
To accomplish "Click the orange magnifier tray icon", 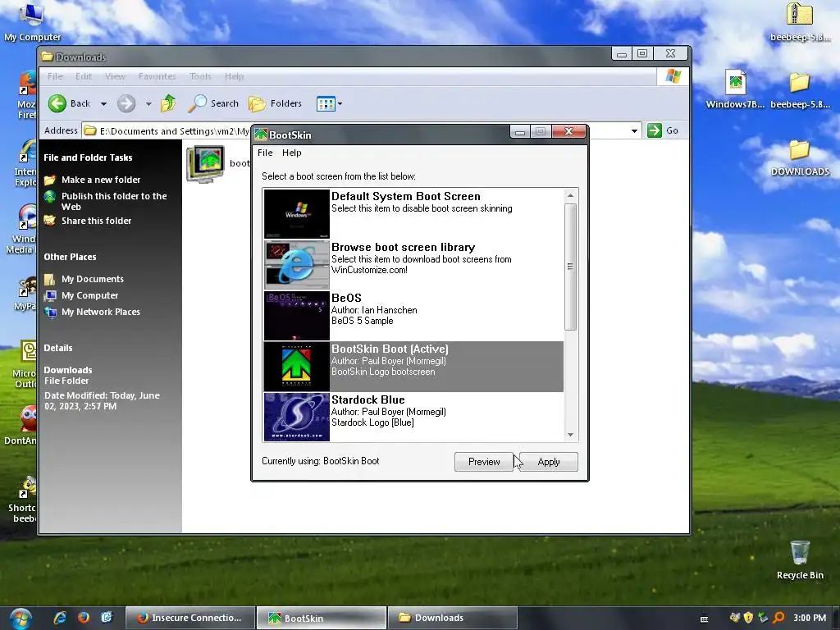I will tap(778, 618).
